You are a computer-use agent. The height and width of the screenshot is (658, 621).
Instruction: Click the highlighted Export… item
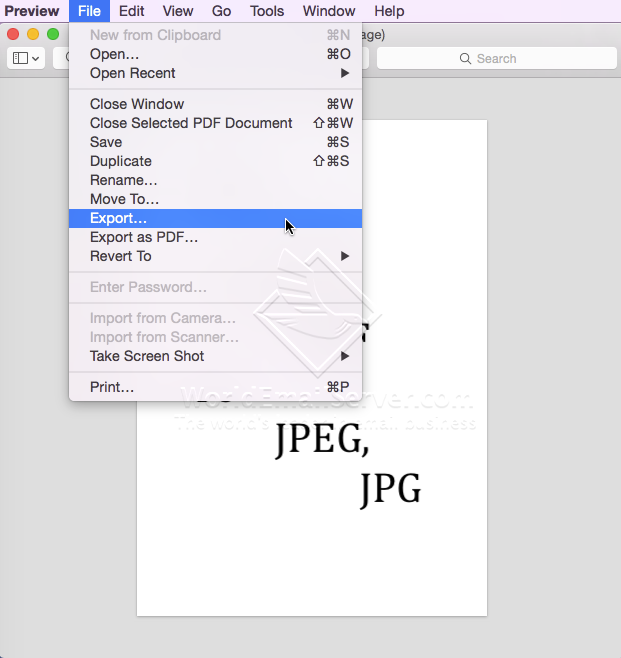pos(215,218)
